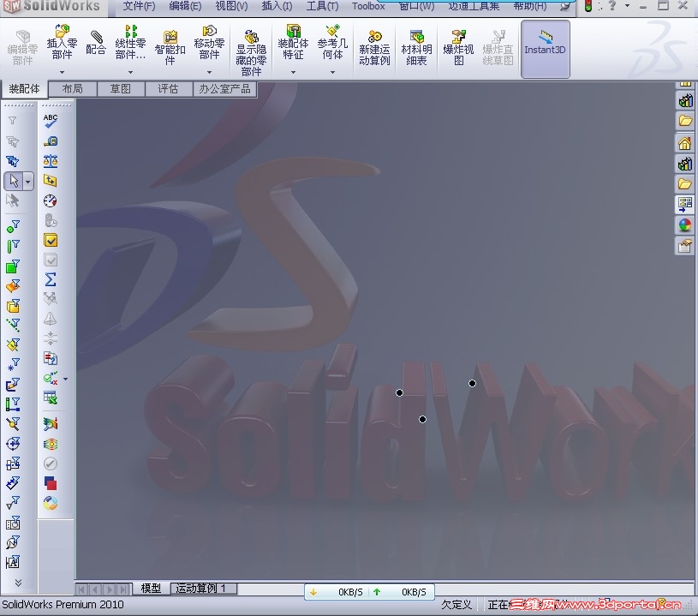The image size is (698, 616).
Task: Switch to 布局 tab
Action: click(x=73, y=89)
